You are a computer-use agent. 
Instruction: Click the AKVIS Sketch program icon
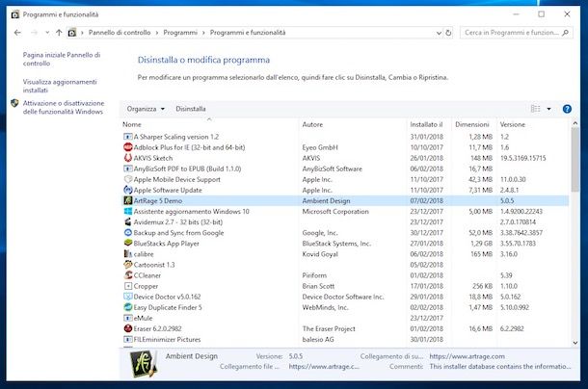[x=128, y=158]
